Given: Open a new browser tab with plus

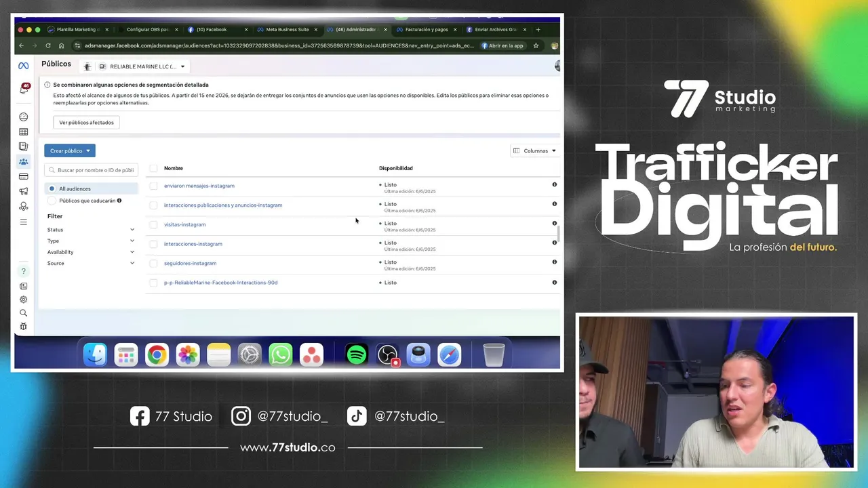Looking at the screenshot, I should pos(538,30).
